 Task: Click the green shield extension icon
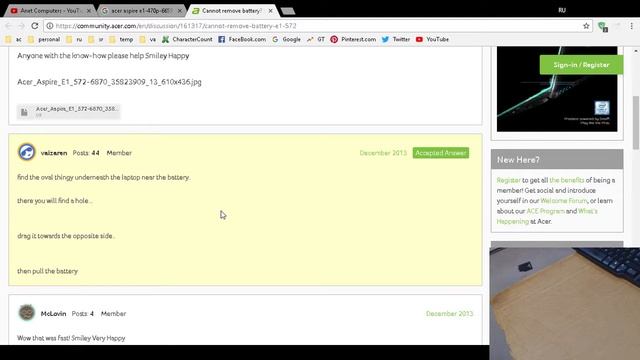(602, 27)
